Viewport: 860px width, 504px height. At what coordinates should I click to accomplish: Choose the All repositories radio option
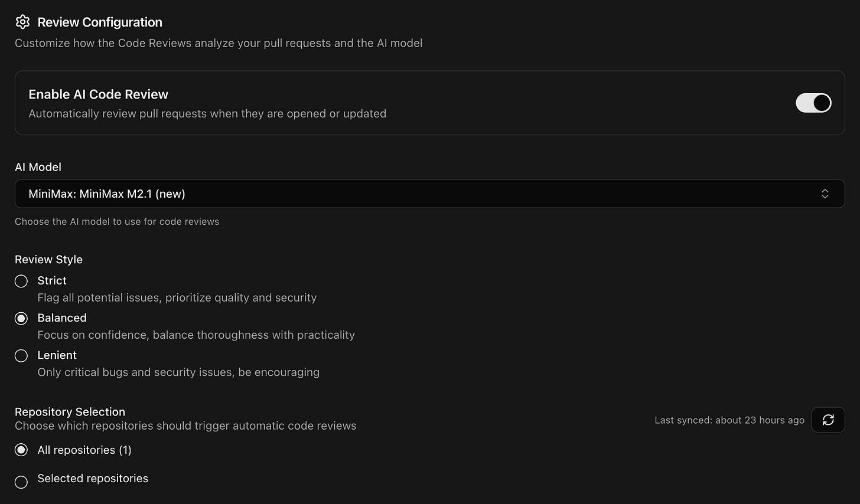point(21,450)
